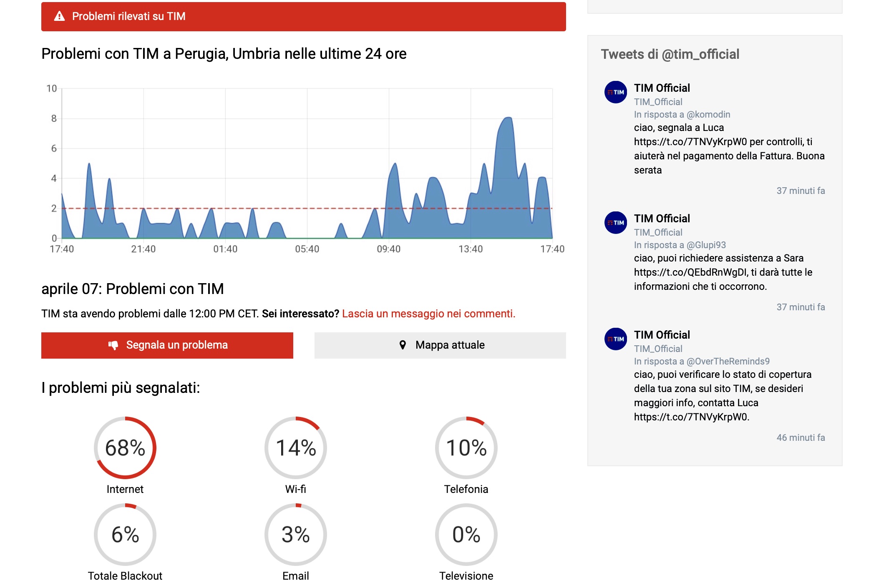This screenshot has width=876, height=588.
Task: Open the t.co/QEbdRnWgDI link in tweet
Action: point(690,272)
